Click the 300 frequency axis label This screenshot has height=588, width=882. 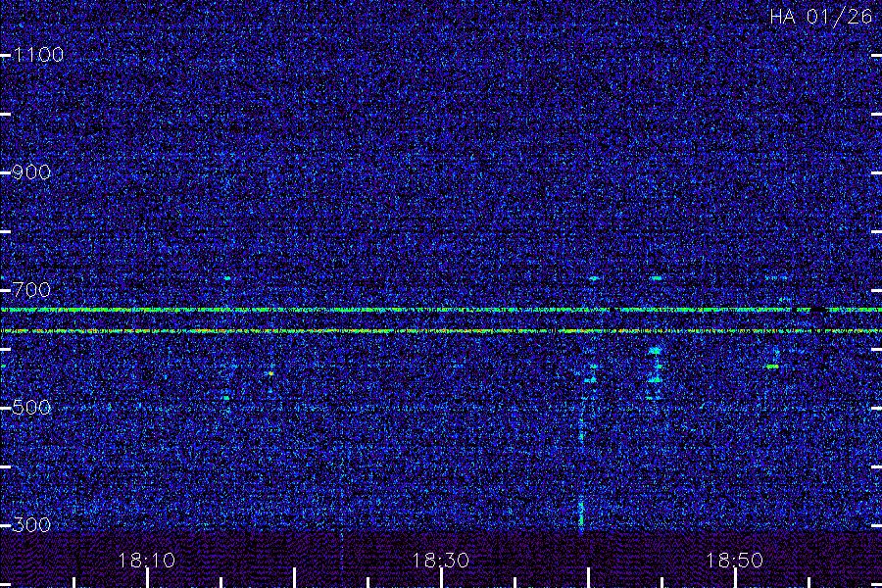coord(31,525)
